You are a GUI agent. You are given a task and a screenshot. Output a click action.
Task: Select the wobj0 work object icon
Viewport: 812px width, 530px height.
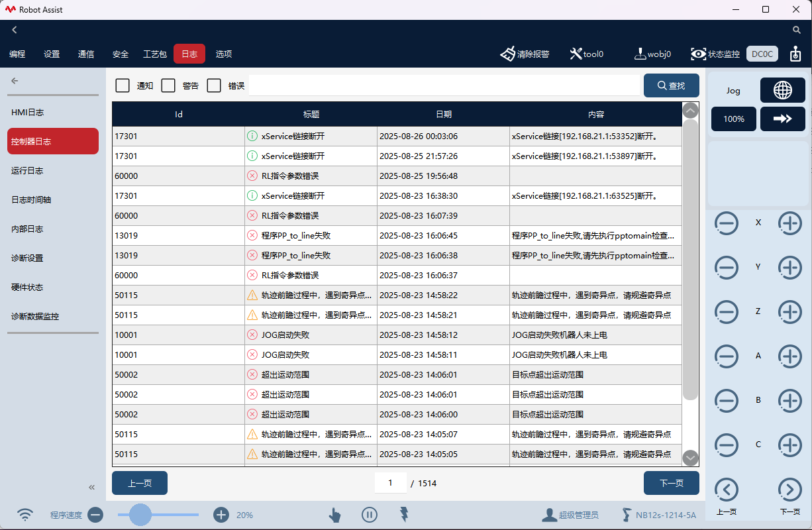click(640, 54)
